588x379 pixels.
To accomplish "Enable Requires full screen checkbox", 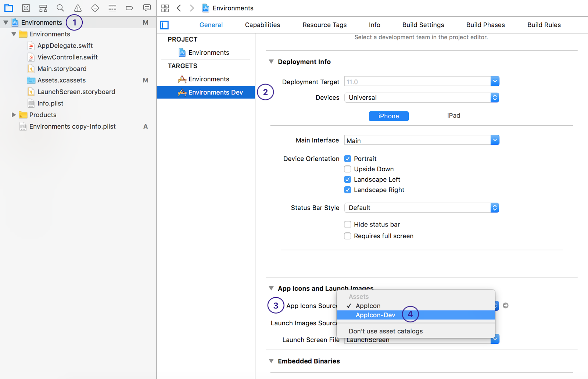I will pyautogui.click(x=348, y=236).
